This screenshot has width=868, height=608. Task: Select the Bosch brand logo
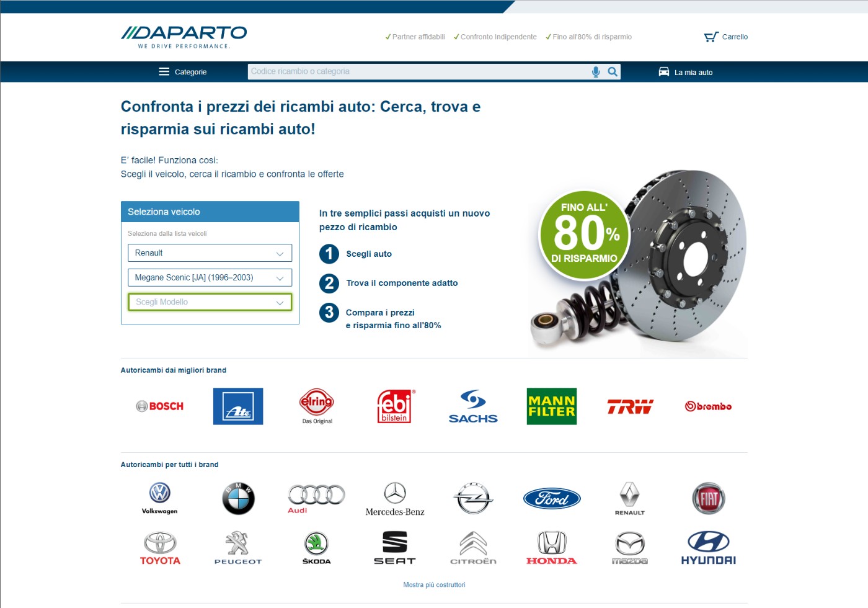160,406
